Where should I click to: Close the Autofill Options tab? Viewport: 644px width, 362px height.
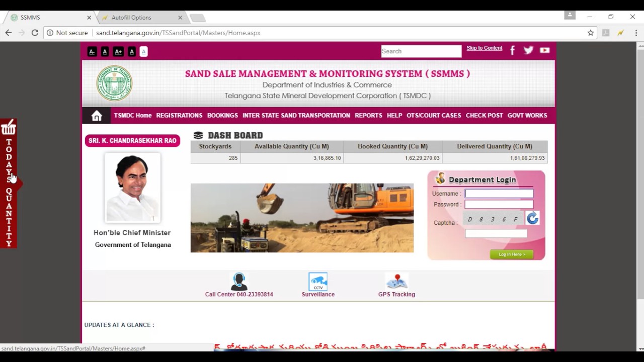coord(180,18)
